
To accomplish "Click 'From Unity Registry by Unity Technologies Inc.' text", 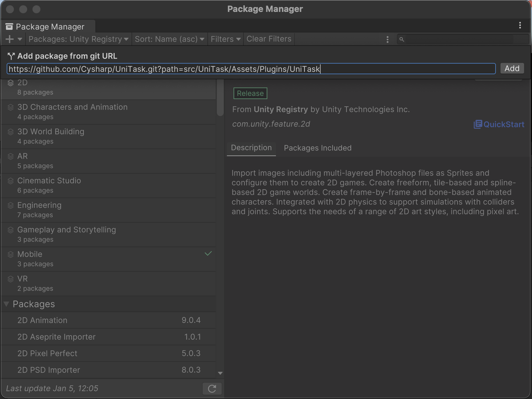I will tap(321, 109).
